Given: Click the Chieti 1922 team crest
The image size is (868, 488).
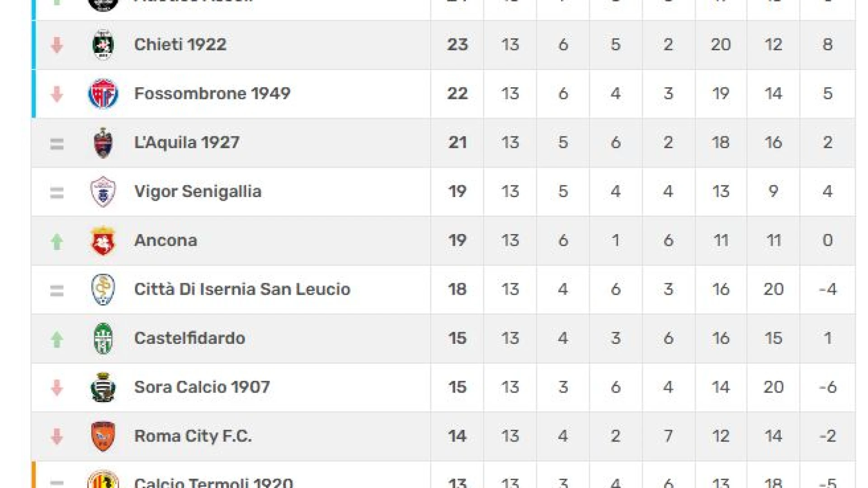Looking at the screenshot, I should click(x=103, y=45).
